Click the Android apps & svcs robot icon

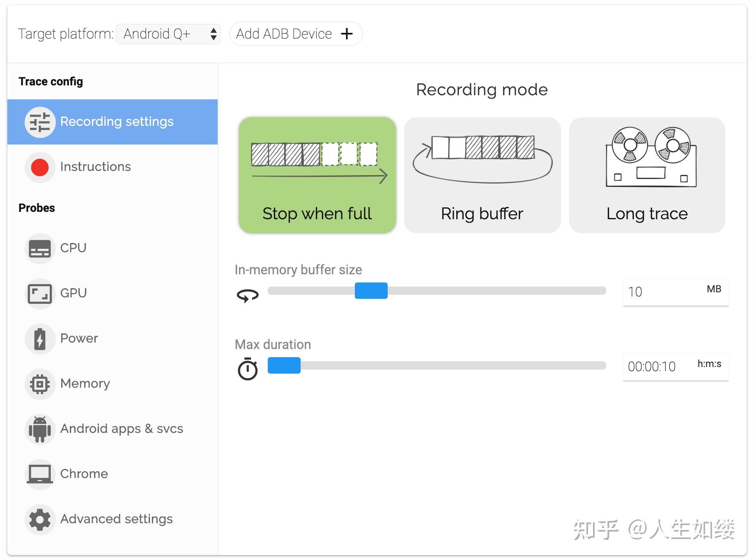click(40, 429)
